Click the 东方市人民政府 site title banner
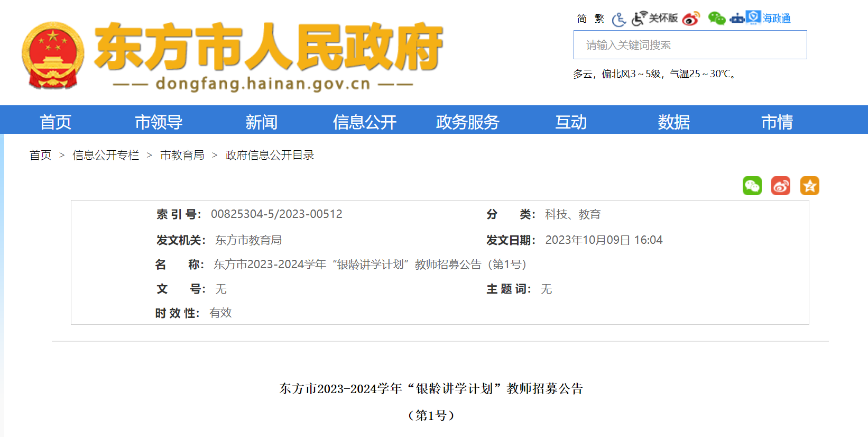The width and height of the screenshot is (868, 437). point(269,47)
